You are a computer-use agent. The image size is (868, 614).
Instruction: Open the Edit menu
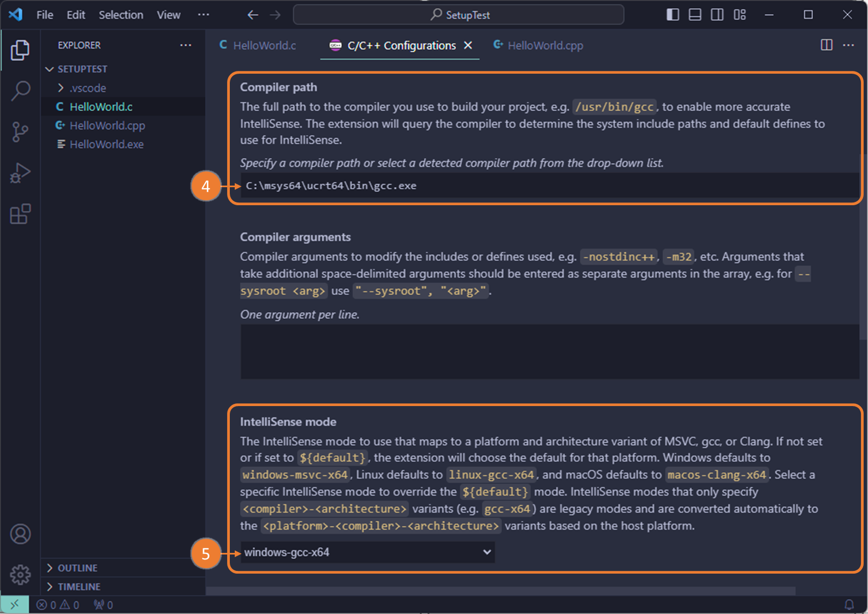[76, 15]
